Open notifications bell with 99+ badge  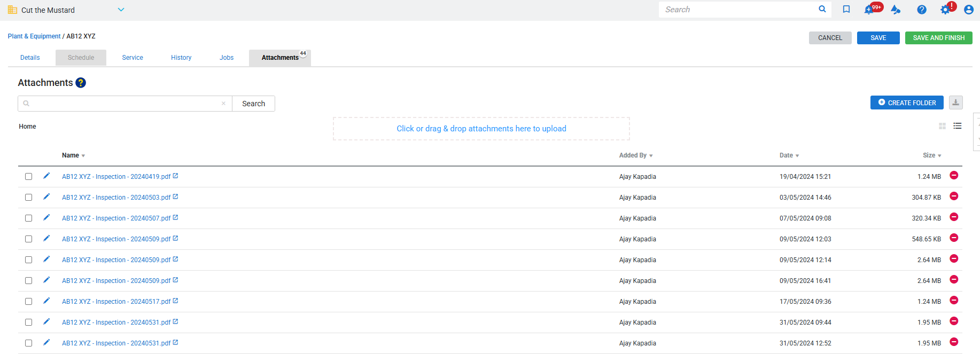(x=869, y=10)
